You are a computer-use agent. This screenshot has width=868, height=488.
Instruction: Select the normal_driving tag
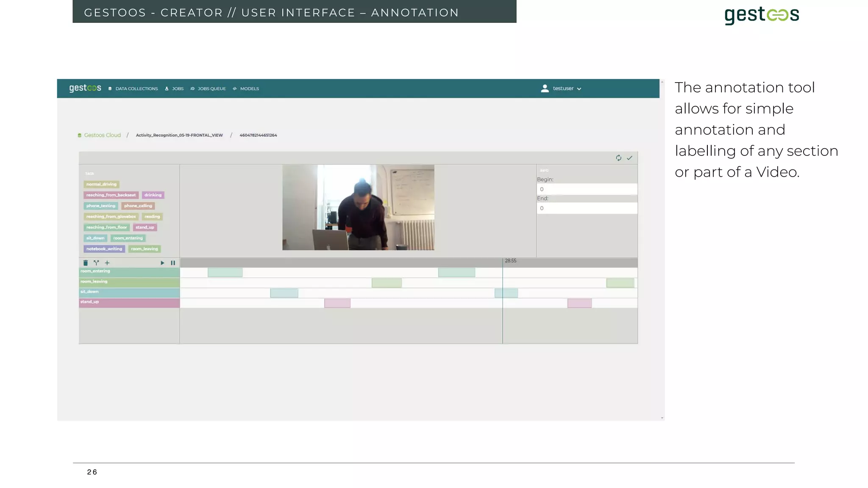(x=101, y=184)
